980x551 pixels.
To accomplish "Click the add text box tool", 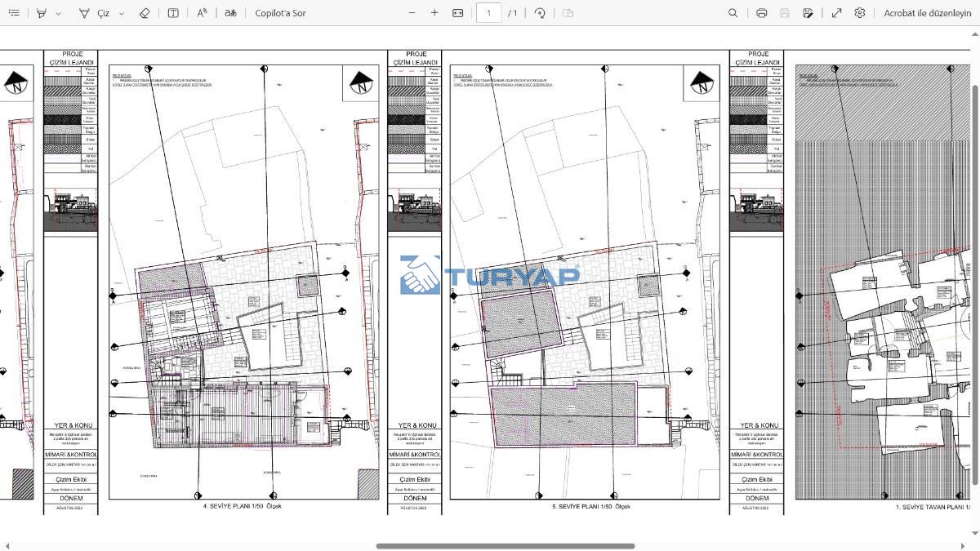I will click(x=173, y=13).
